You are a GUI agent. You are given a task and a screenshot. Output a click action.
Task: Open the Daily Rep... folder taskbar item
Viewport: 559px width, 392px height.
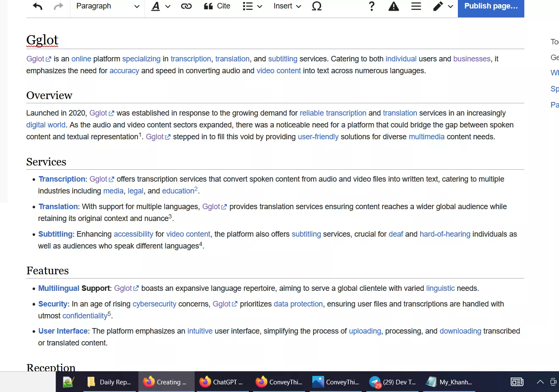pos(110,382)
